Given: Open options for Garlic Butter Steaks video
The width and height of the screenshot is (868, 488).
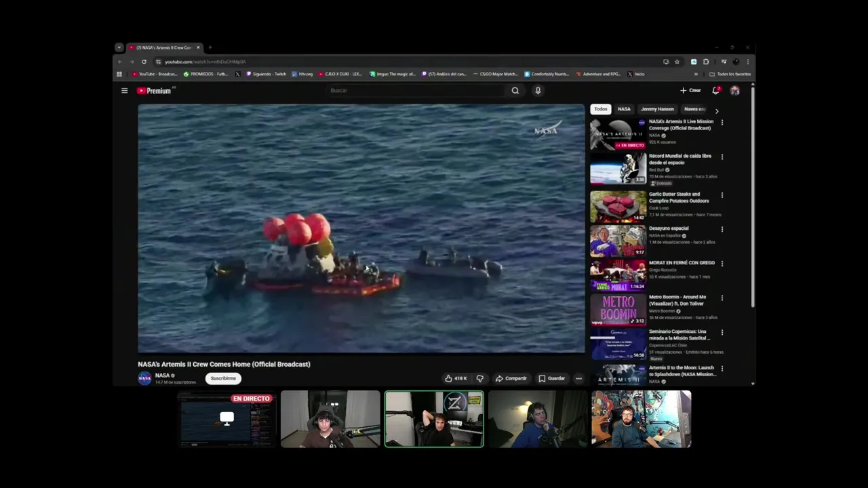Looking at the screenshot, I should 722,195.
